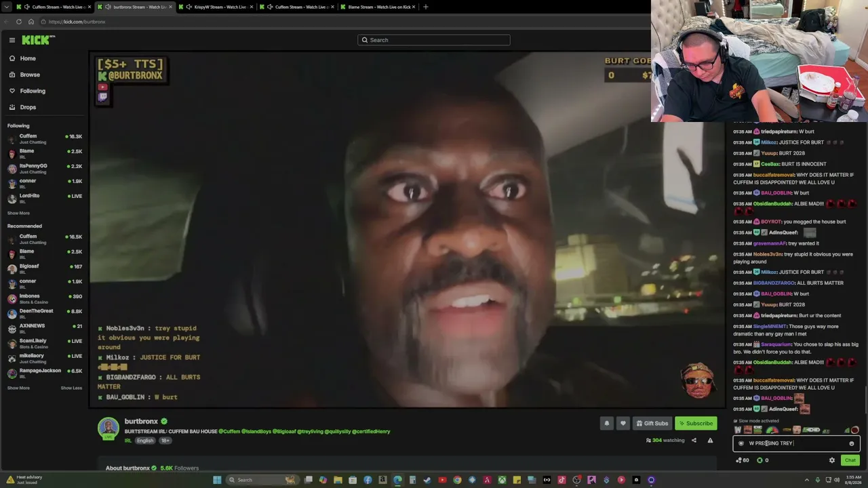Switch to the KrispyW Stream browser tab
The height and width of the screenshot is (488, 868).
pos(217,7)
